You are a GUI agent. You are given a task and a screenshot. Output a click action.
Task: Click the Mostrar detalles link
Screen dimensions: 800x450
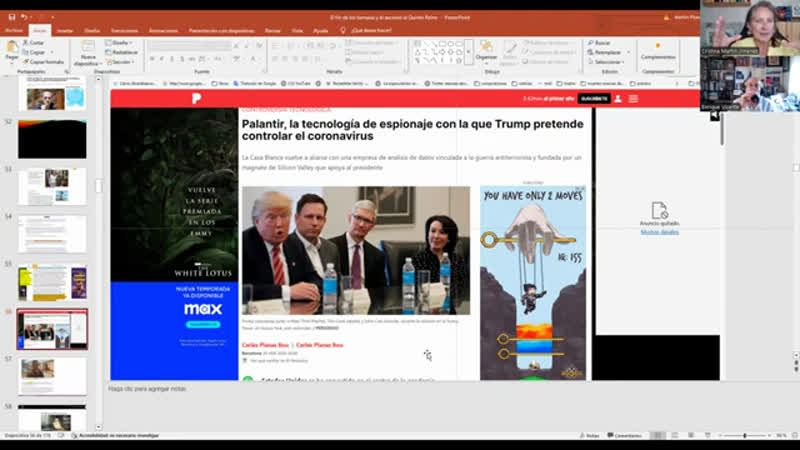659,232
